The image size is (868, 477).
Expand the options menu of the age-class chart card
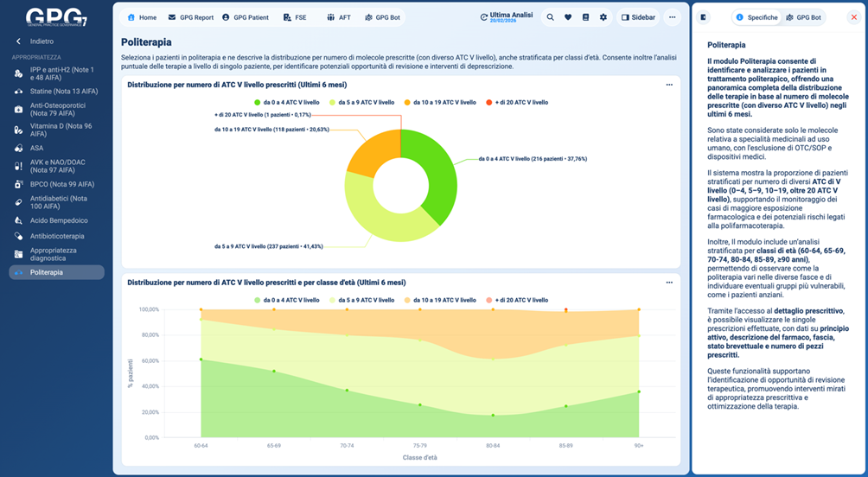(669, 283)
